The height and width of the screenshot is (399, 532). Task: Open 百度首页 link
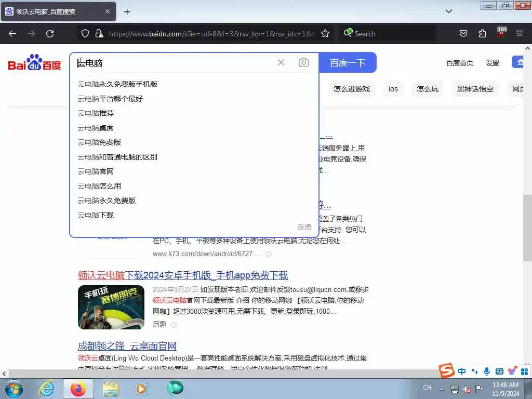[x=459, y=63]
